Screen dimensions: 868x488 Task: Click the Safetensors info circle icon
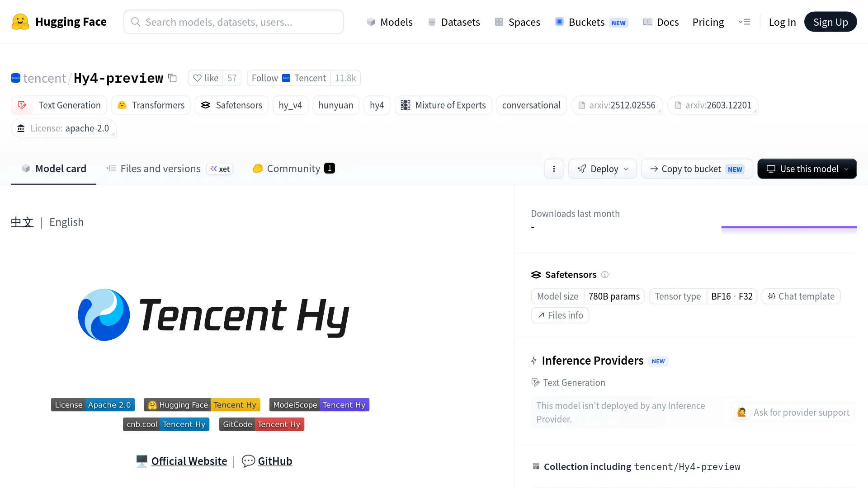(x=605, y=275)
